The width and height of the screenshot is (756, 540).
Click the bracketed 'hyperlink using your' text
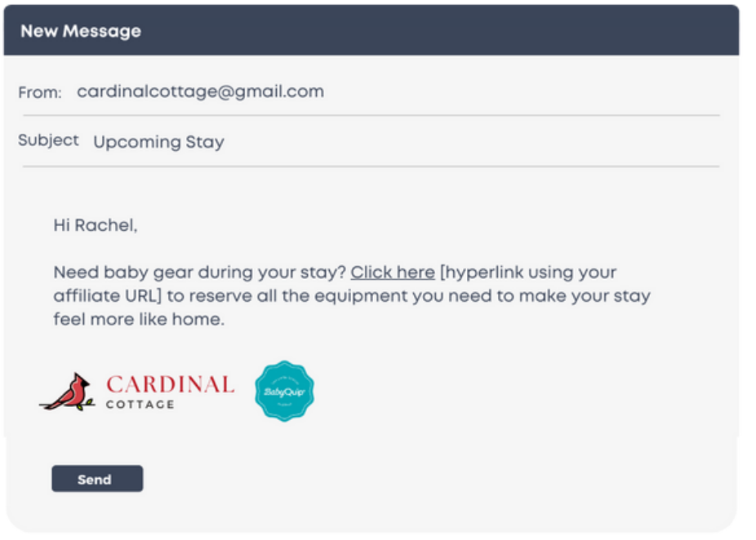coord(528,272)
